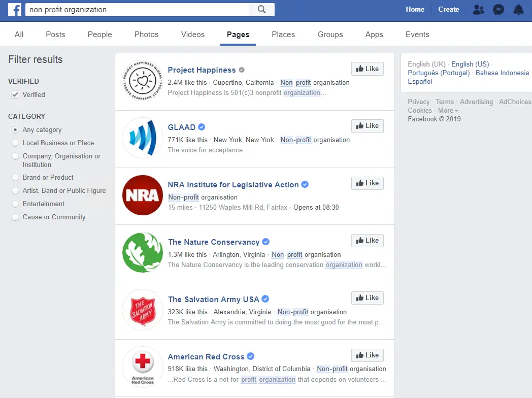Viewport: 532px width, 398px height.
Task: Open the Notifications bell icon
Action: (518, 9)
